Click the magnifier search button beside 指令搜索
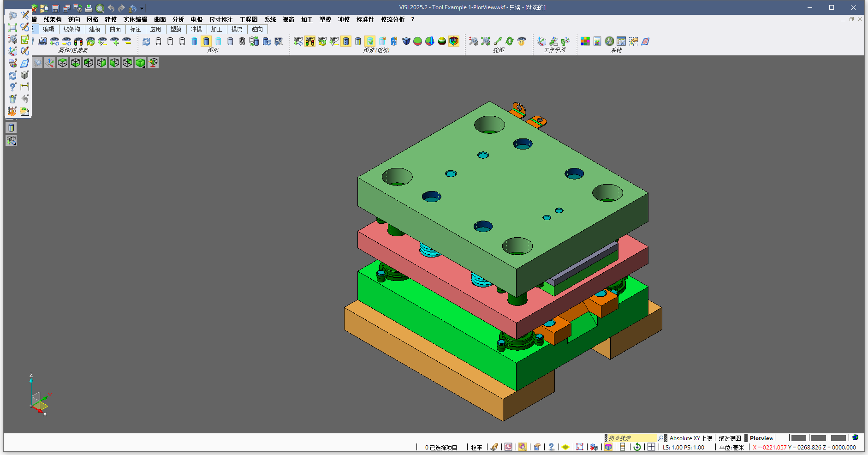868x455 pixels. pos(660,438)
